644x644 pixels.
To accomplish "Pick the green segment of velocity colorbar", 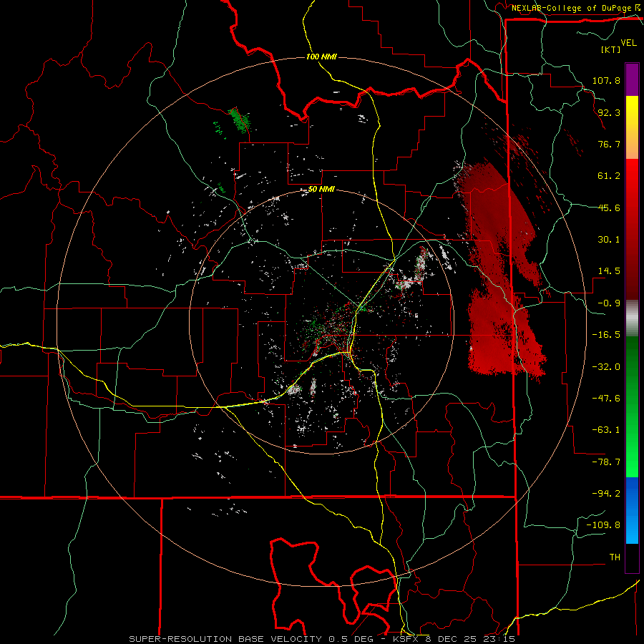I will pos(632,406).
